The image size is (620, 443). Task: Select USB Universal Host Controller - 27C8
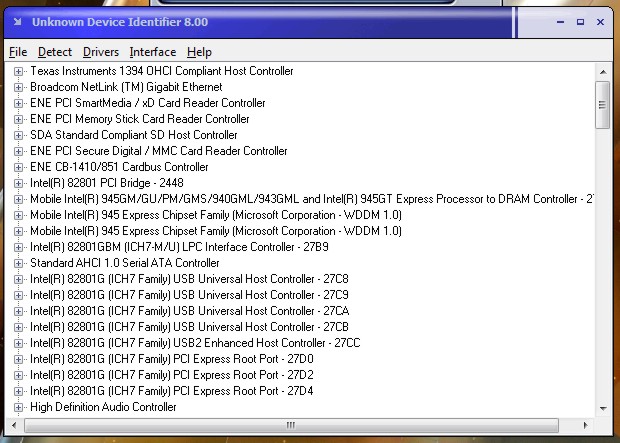point(189,279)
